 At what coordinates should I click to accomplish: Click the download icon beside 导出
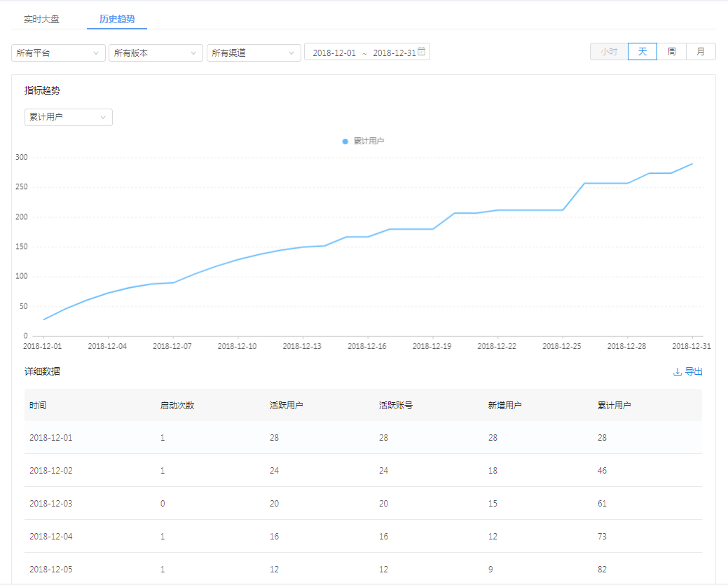[x=678, y=372]
